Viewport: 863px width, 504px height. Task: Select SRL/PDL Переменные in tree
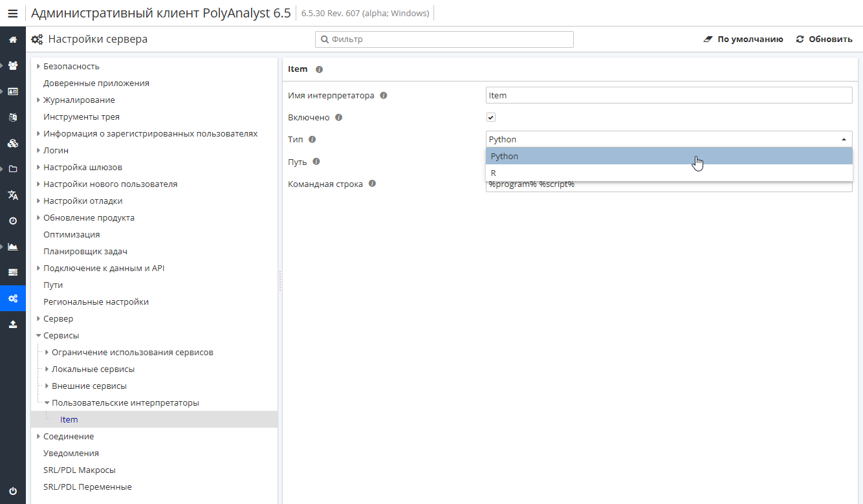click(x=87, y=487)
